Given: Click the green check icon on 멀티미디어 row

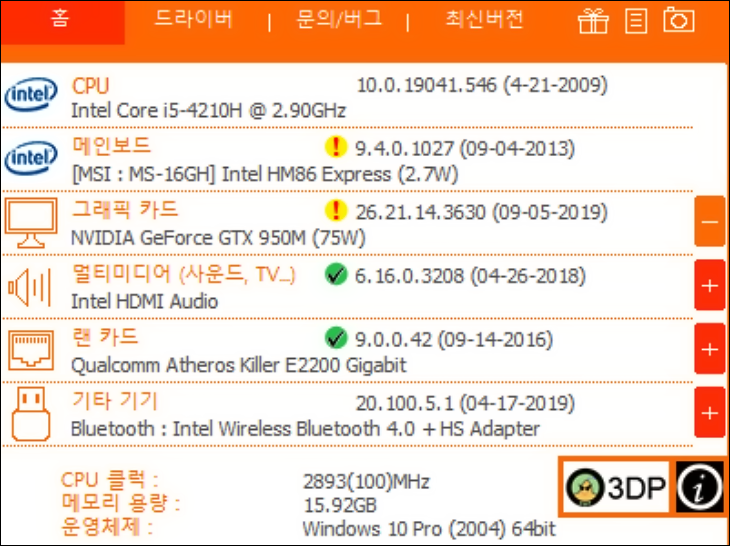Looking at the screenshot, I should tap(336, 275).
